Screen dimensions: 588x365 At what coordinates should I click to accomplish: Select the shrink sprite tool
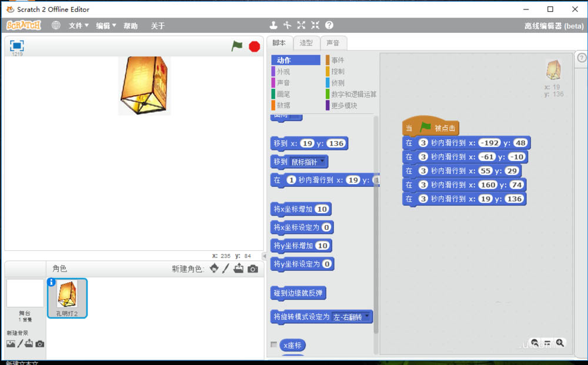pos(315,25)
